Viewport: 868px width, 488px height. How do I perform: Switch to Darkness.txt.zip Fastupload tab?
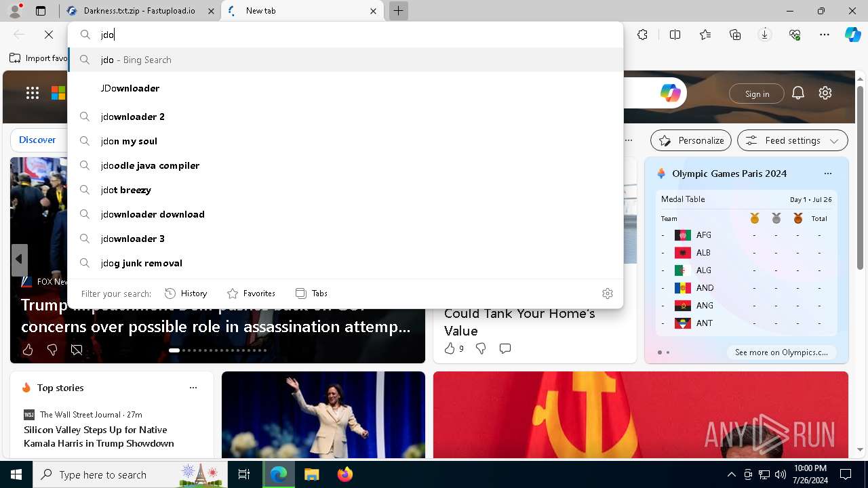pyautogui.click(x=140, y=11)
